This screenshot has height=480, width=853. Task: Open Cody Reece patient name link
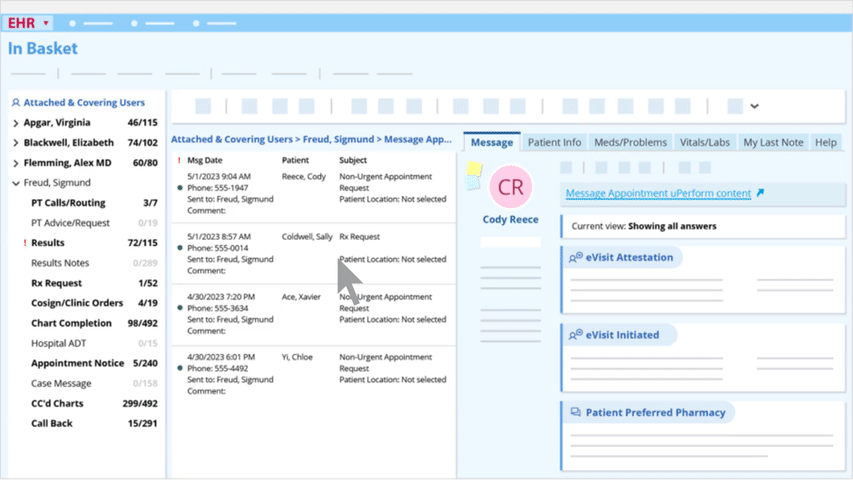click(510, 219)
